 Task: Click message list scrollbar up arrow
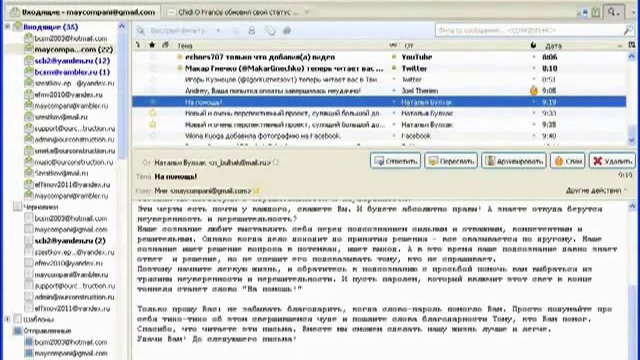click(x=631, y=56)
